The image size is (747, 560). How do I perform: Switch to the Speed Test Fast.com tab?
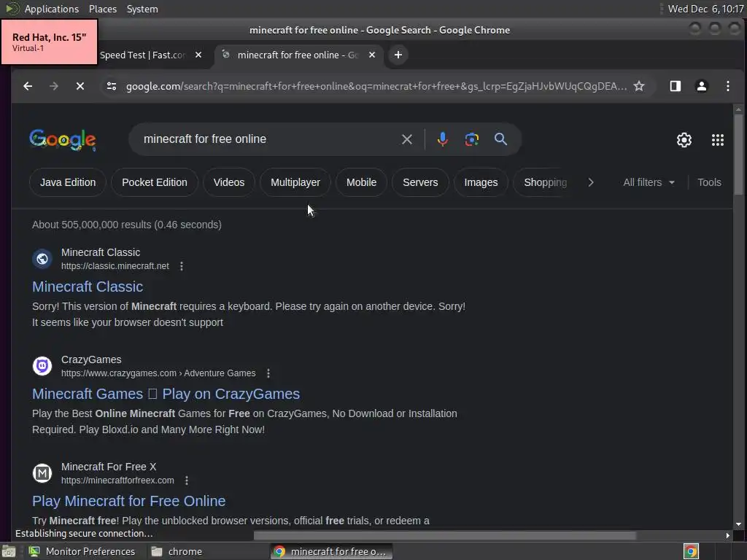tap(142, 55)
